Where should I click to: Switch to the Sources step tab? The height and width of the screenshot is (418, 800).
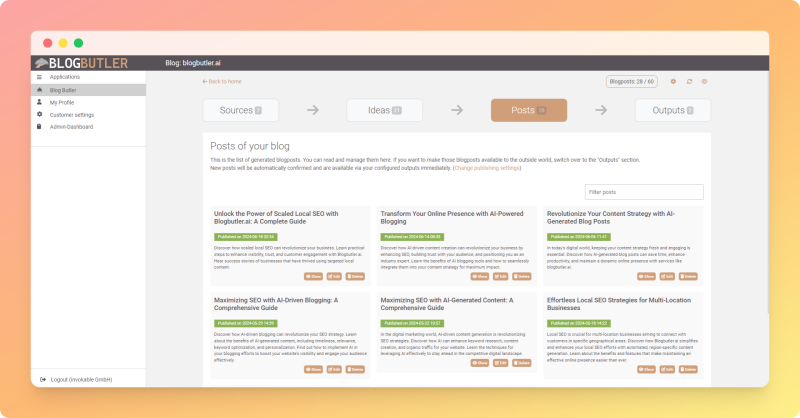(x=240, y=110)
